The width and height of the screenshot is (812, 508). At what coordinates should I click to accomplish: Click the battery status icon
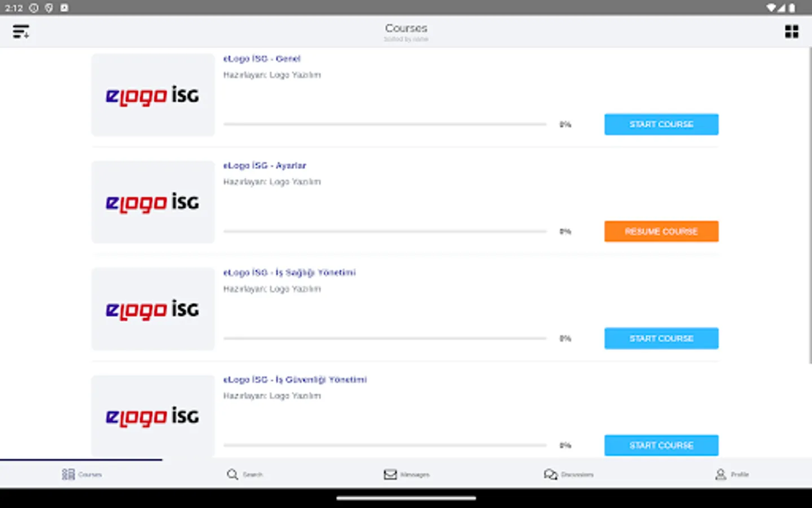792,8
